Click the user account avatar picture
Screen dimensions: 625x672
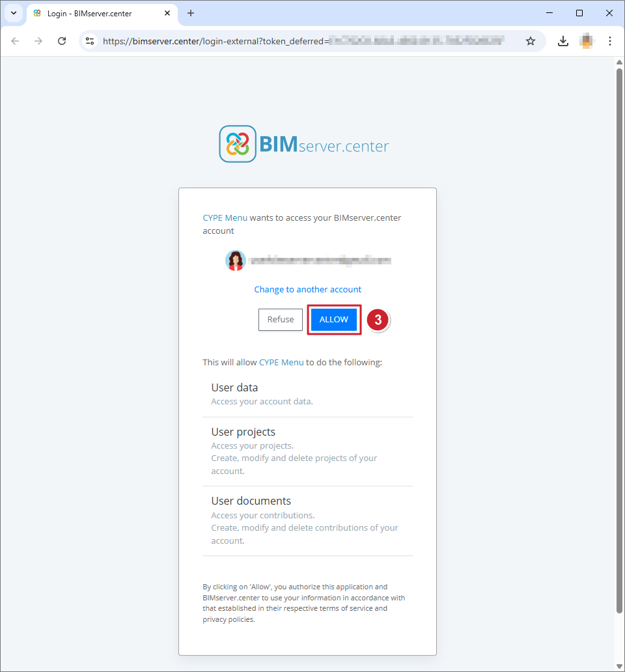[235, 260]
